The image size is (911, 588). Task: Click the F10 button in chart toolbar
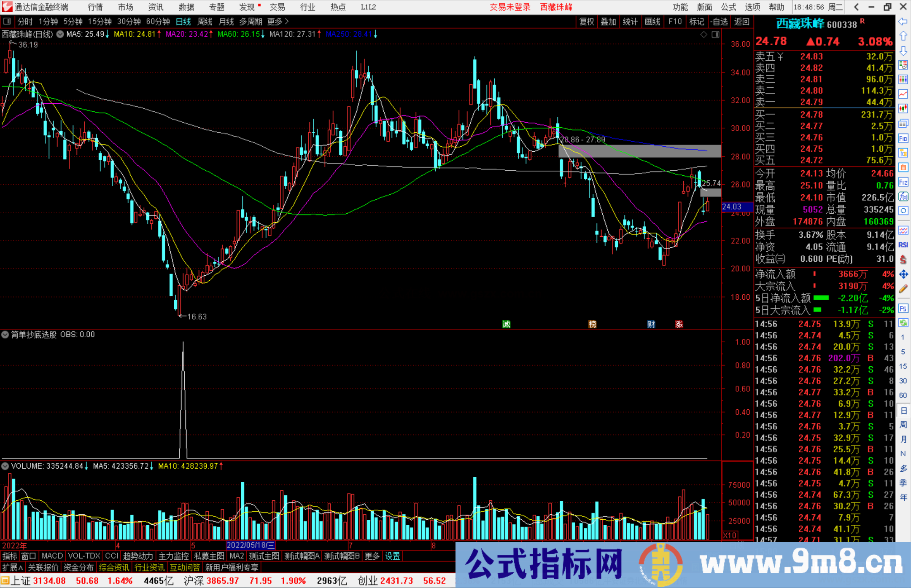point(675,21)
